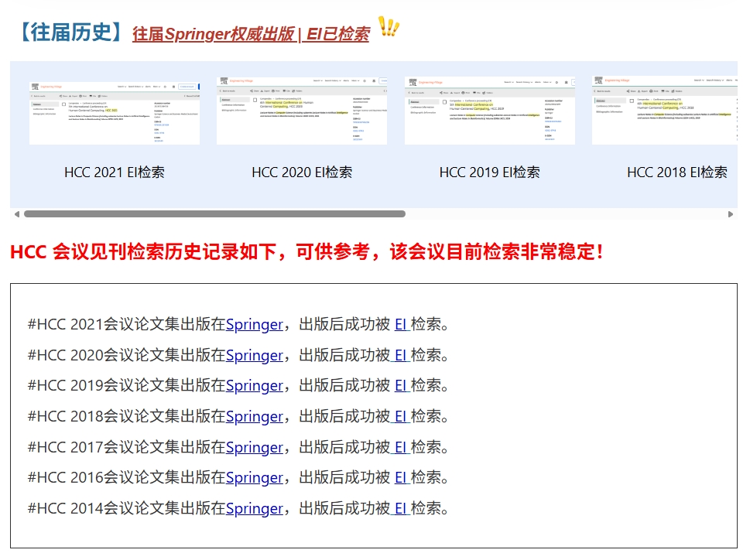Click the #HCC 2014会议论文集出版在 text
The height and width of the screenshot is (560, 750).
[x=127, y=508]
